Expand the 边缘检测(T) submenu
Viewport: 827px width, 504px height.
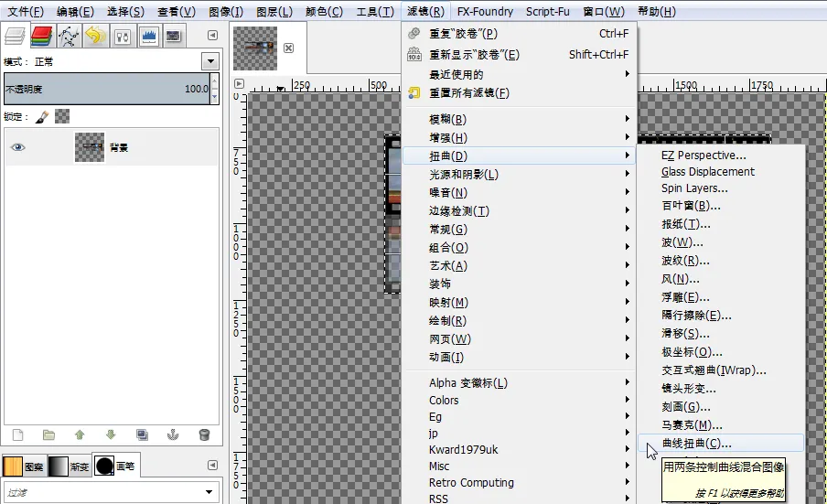click(519, 211)
